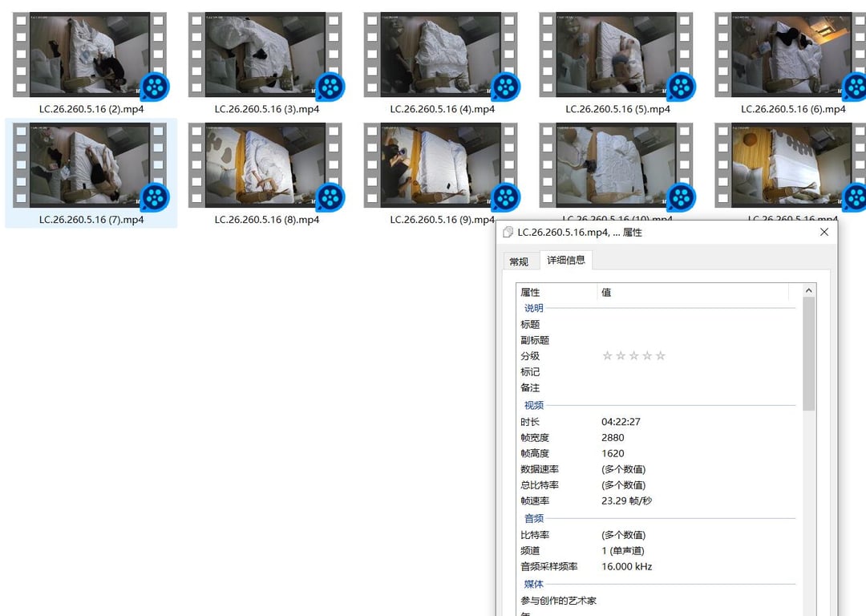Click the 数据速率 row value (多个数值)
Screen dimensions: 866x616
(x=624, y=469)
